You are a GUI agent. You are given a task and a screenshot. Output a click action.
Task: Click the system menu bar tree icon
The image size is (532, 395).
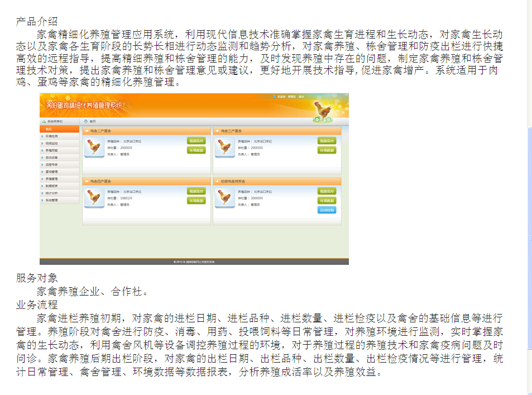(44, 121)
